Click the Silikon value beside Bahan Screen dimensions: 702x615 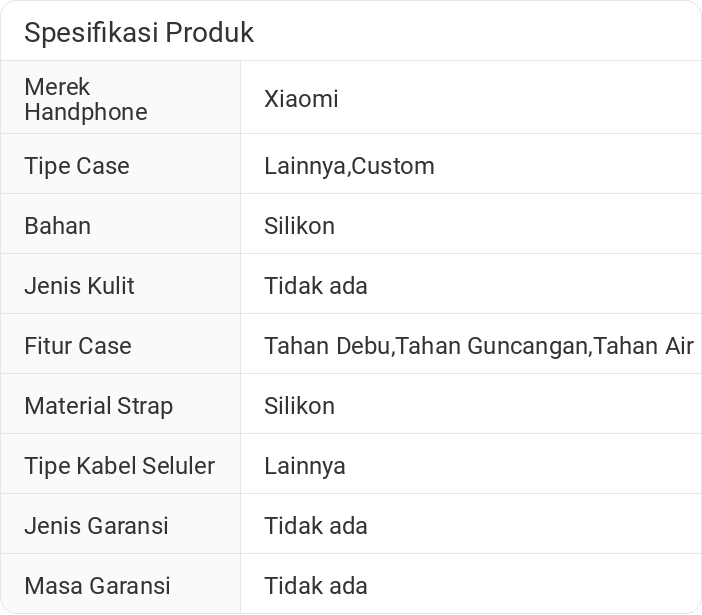[299, 226]
